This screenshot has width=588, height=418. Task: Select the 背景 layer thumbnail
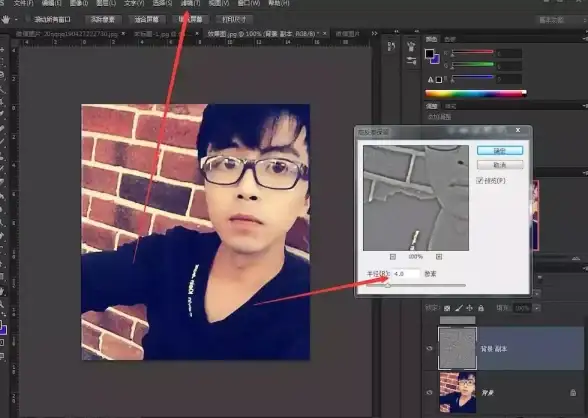(458, 393)
